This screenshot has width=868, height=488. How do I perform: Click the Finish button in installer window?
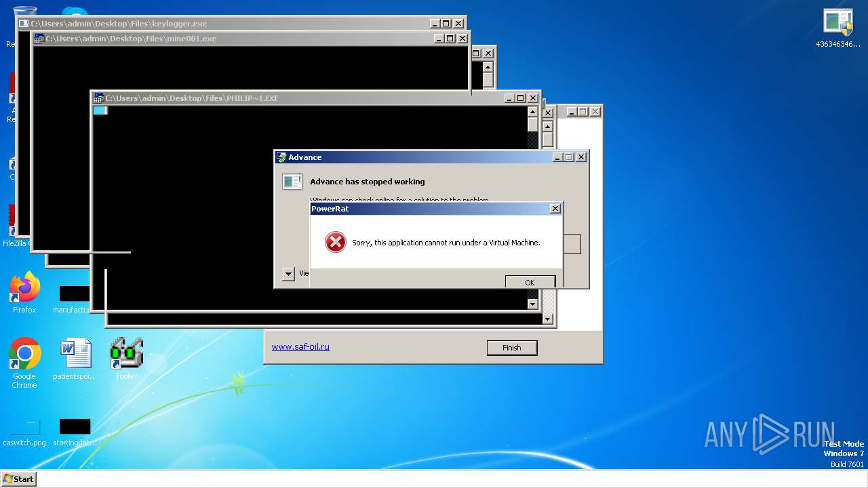click(x=512, y=348)
